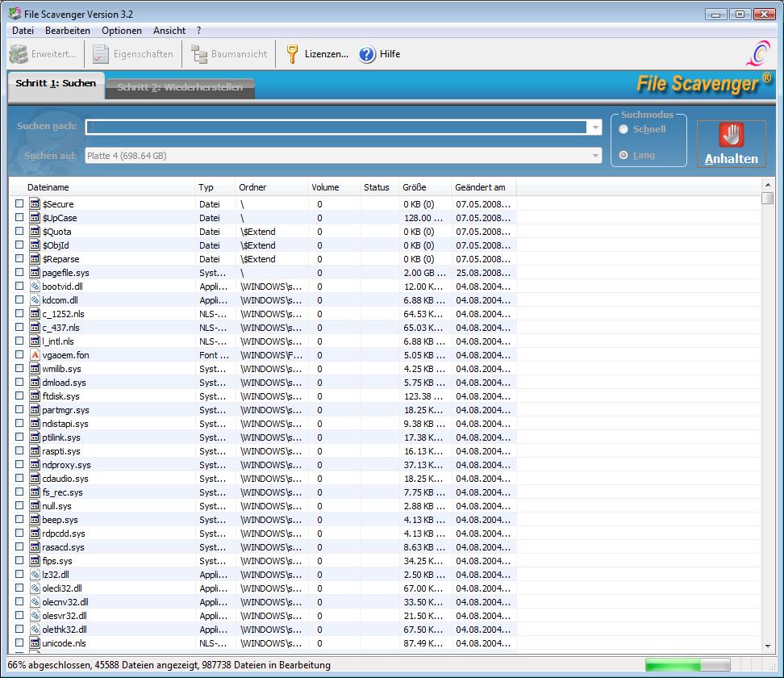This screenshot has width=784, height=678.
Task: Click the icon beside unicode.nls
Action: tap(35, 643)
